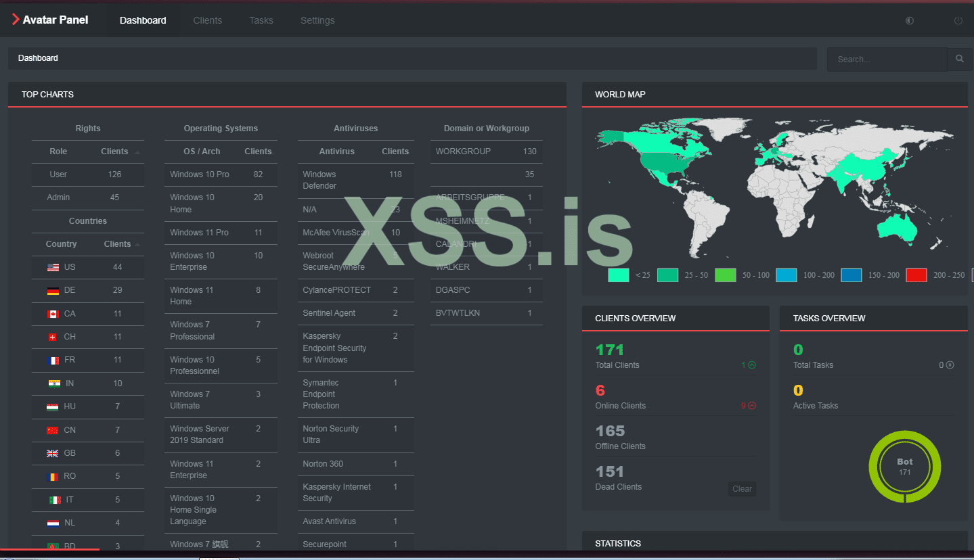This screenshot has height=560, width=974.
Task: Click the US flag in Countries table
Action: pyautogui.click(x=53, y=267)
